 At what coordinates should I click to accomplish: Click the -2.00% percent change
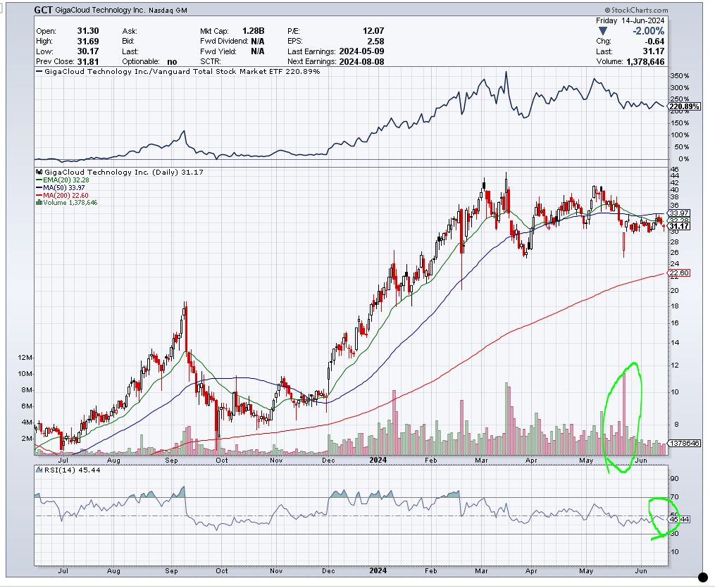click(x=648, y=31)
